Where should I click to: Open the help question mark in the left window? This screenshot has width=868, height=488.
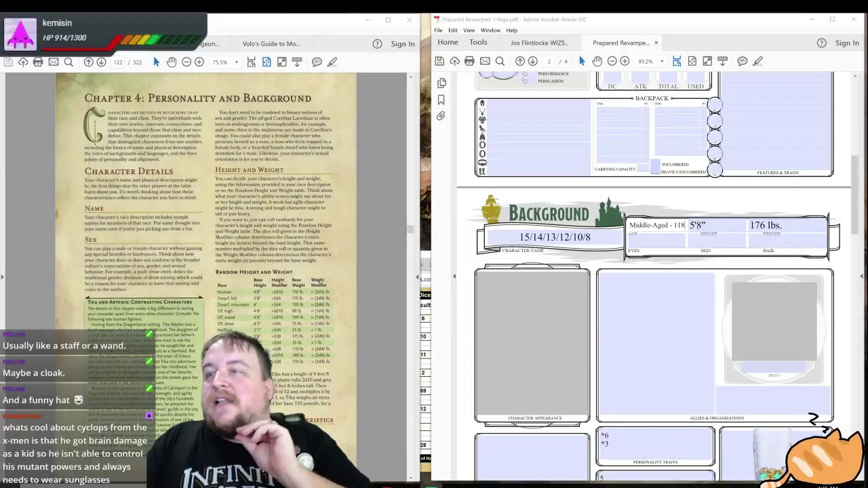pyautogui.click(x=377, y=44)
